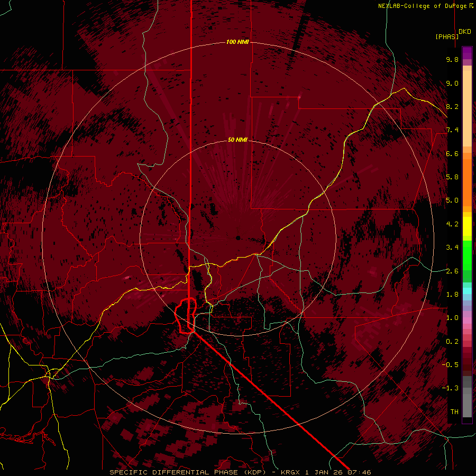Click the 100 NMI range ring label

(237, 42)
